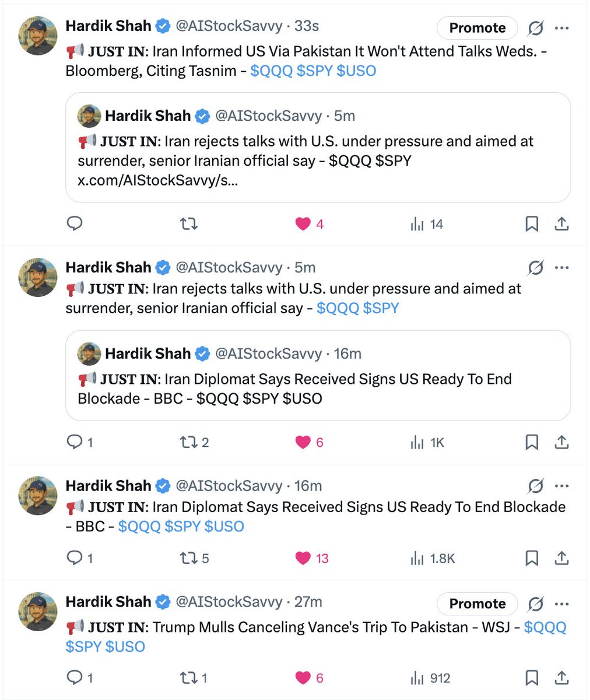Reply to the Iran Informed US Via Pakistan tweet
Image resolution: width=590 pixels, height=700 pixels.
[x=75, y=223]
